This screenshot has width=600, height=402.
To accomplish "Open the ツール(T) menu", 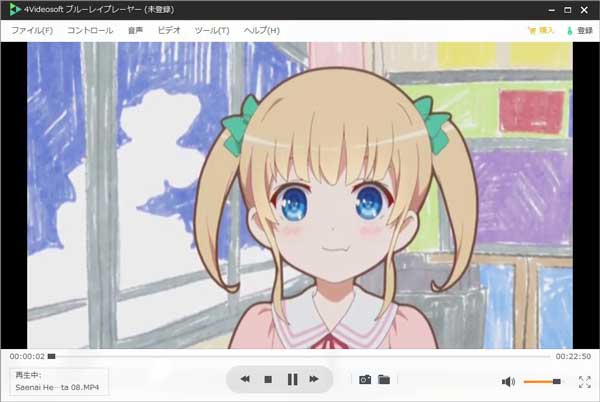I will 212,31.
